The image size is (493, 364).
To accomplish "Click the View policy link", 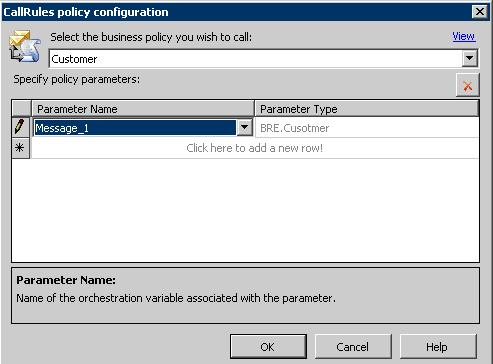I will coord(464,36).
